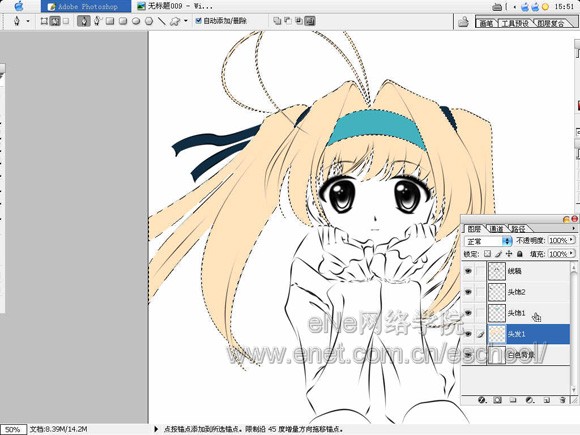Open the 不透明度 slider arrow
Viewport: 580px width, 435px height.
(x=571, y=240)
